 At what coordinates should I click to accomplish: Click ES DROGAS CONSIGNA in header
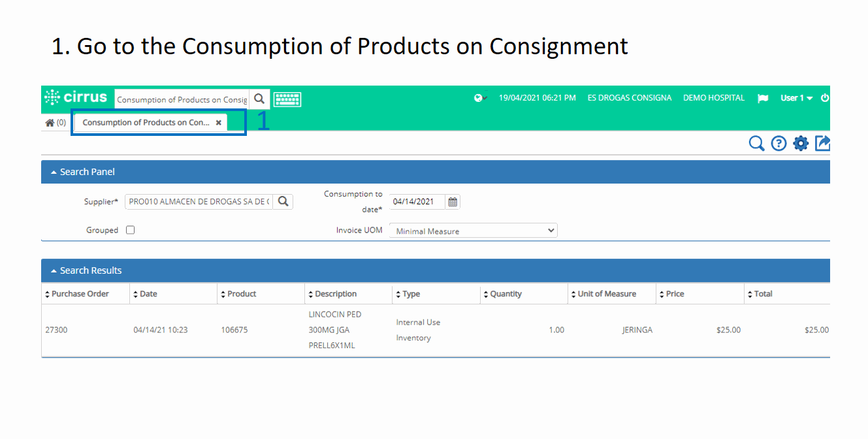630,98
